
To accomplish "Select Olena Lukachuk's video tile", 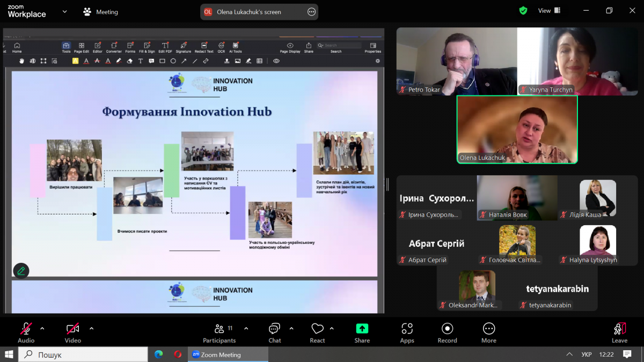I will 517,129.
